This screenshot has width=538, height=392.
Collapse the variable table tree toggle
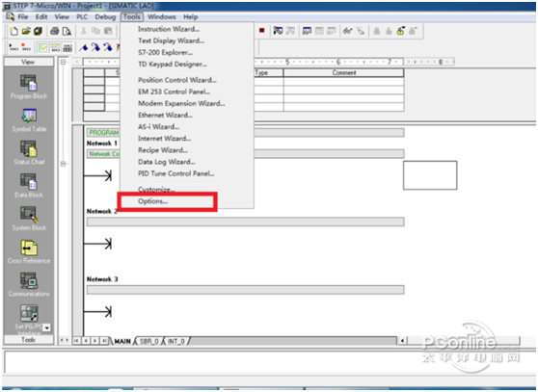(63, 62)
